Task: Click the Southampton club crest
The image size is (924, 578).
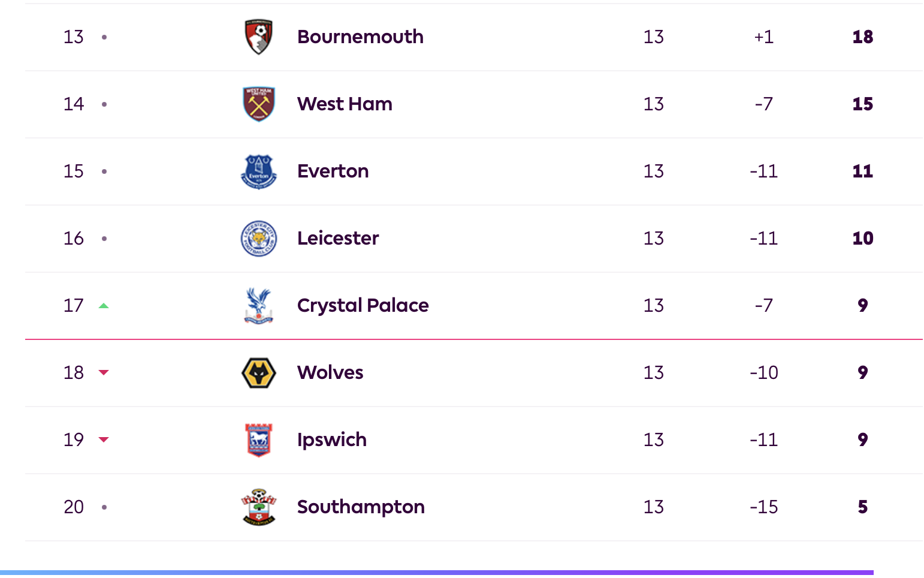Action: coord(259,507)
